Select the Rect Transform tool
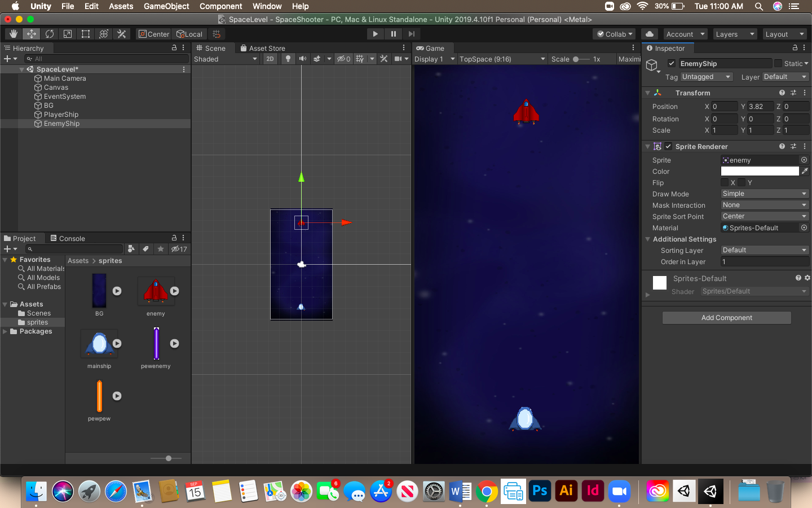This screenshot has height=508, width=812. tap(86, 34)
